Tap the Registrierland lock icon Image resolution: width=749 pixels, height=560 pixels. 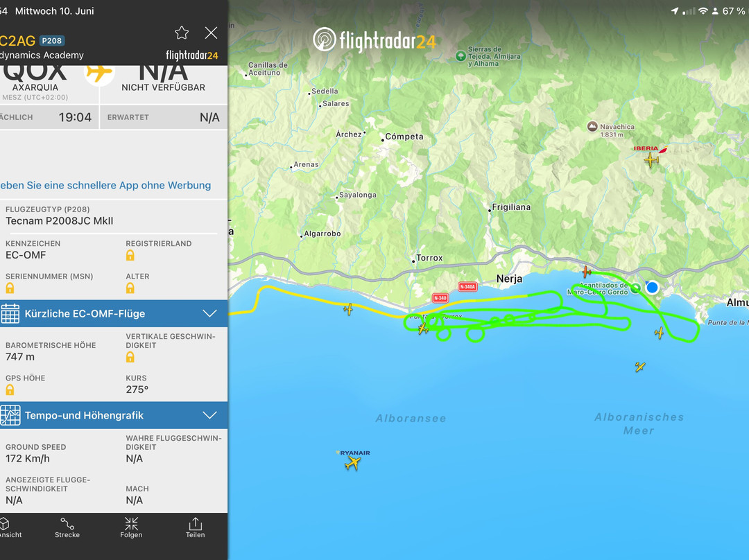(x=130, y=256)
